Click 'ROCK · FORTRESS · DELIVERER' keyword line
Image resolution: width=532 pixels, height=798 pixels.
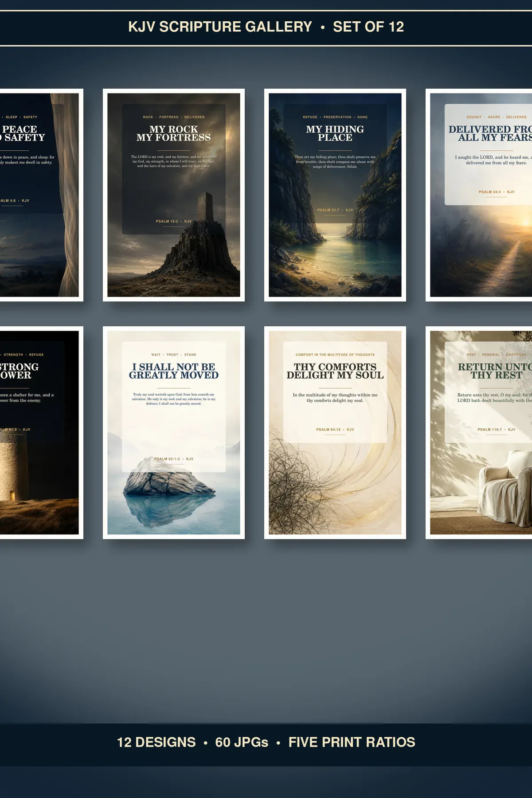174,117
